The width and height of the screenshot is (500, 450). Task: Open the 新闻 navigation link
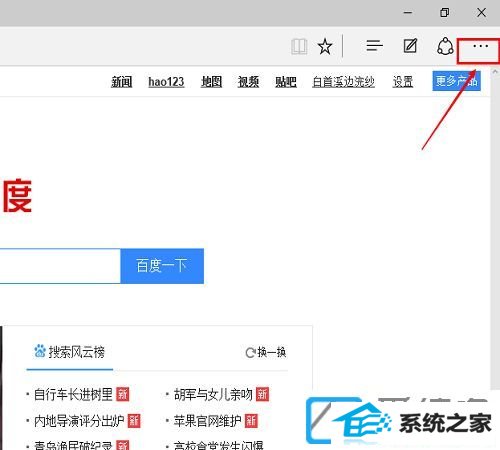tap(122, 82)
